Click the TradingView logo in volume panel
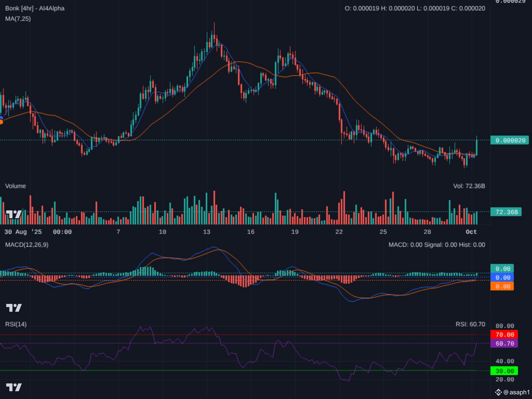The width and height of the screenshot is (532, 399). tap(14, 214)
